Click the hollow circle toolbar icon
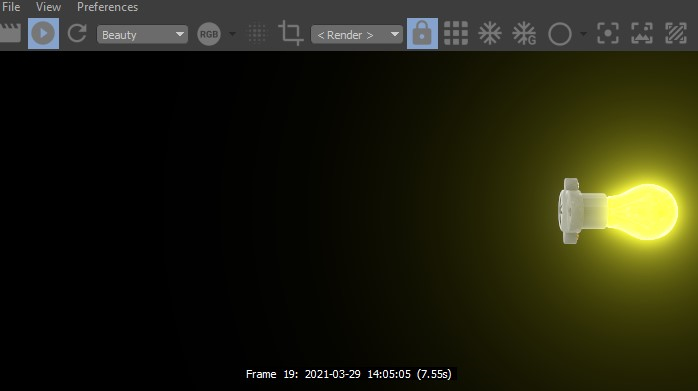Viewport: 698px width, 391px height. [x=560, y=34]
